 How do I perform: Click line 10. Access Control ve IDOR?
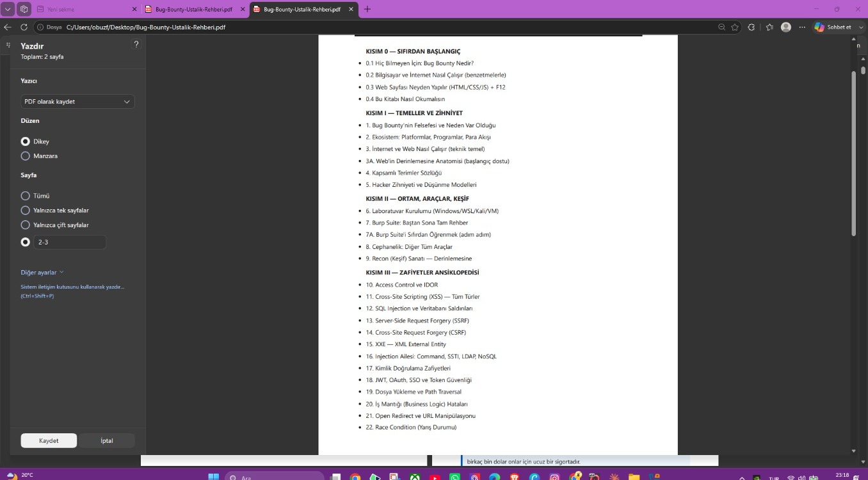tap(402, 285)
